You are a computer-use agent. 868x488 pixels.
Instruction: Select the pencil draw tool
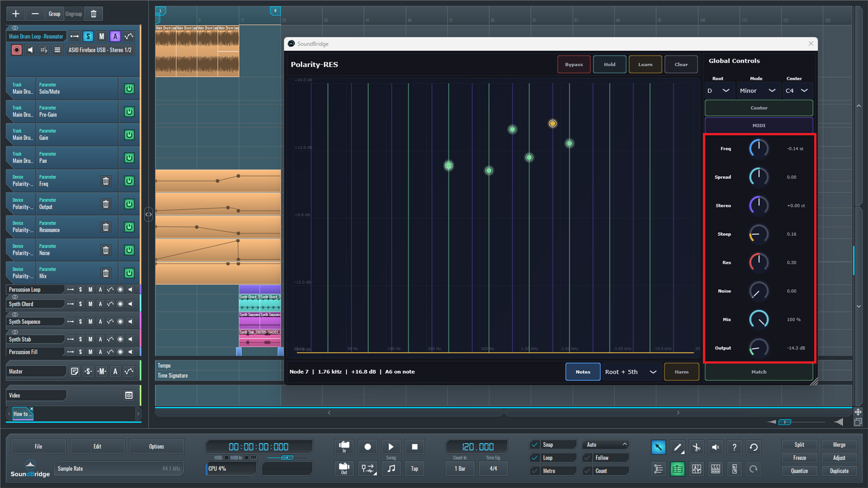click(x=677, y=447)
